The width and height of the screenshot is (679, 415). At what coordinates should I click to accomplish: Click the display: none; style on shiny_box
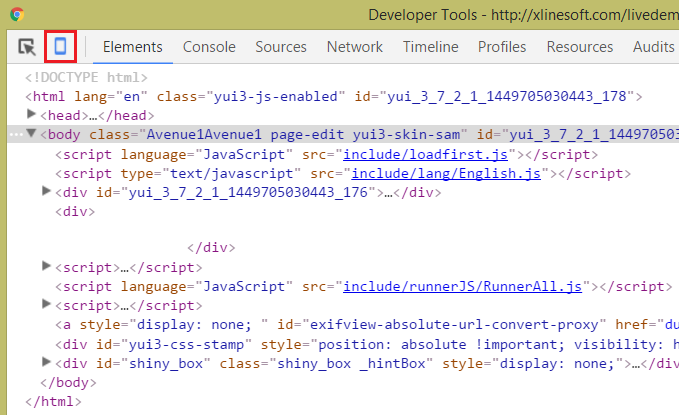(x=557, y=364)
